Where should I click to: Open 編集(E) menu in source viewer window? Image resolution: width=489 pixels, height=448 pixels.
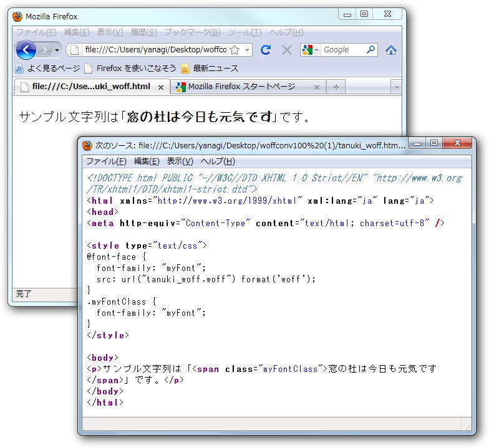pos(147,161)
